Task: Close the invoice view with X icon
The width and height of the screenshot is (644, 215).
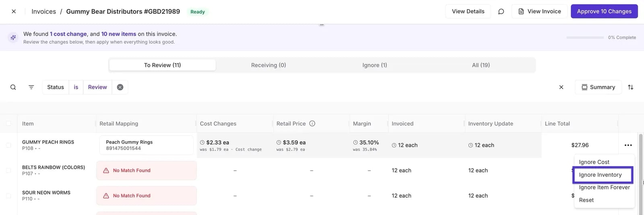Action: pyautogui.click(x=14, y=11)
